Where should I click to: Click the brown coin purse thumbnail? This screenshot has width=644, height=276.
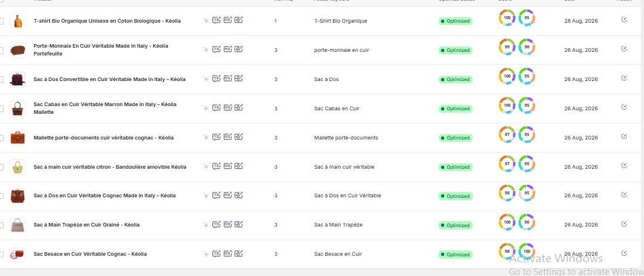(18, 50)
